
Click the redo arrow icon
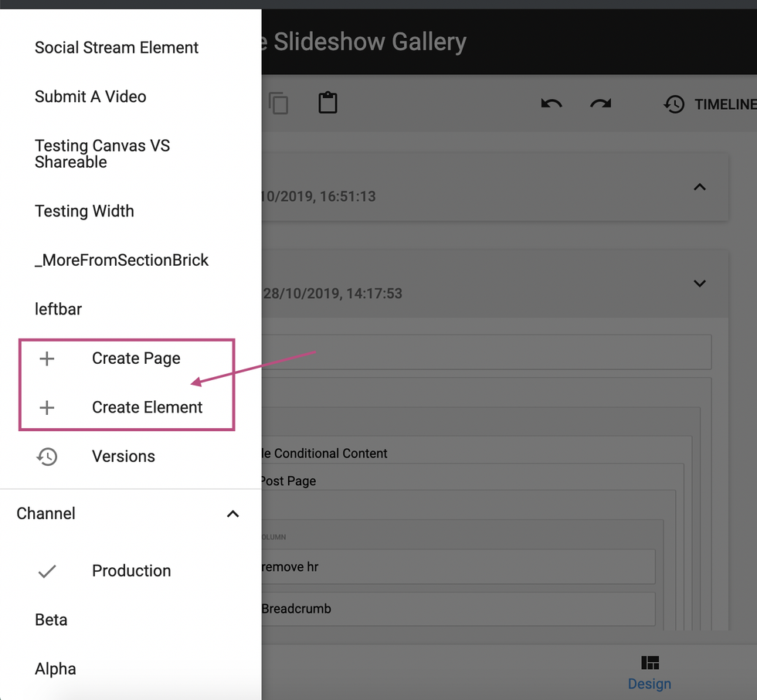pos(600,104)
